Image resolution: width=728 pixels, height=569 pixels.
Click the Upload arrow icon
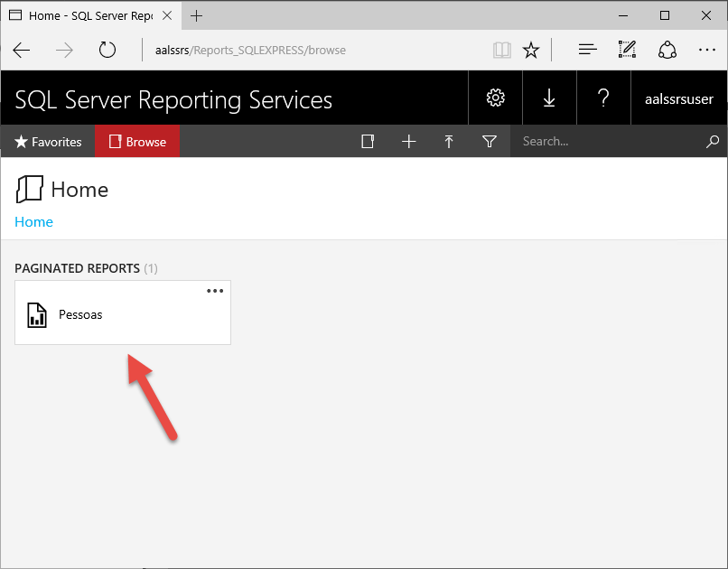pyautogui.click(x=449, y=141)
